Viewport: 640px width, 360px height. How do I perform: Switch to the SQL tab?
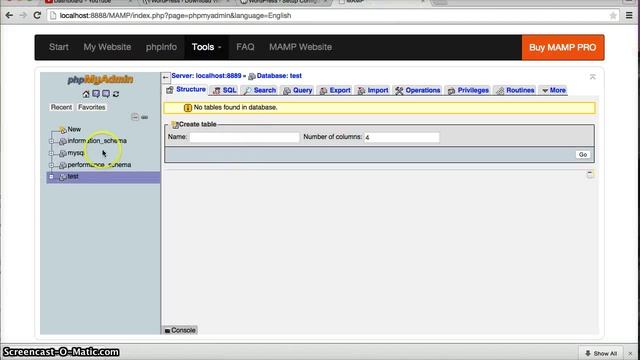click(224, 90)
